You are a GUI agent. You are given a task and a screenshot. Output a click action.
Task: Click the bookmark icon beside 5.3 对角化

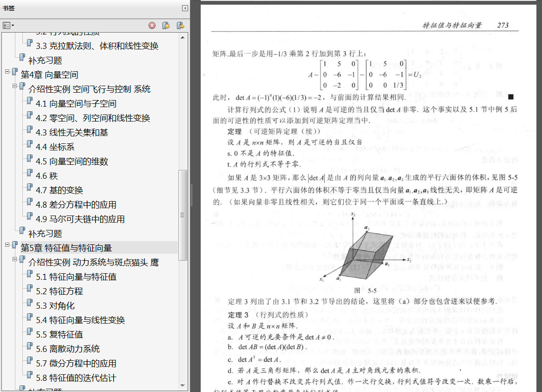(30, 303)
